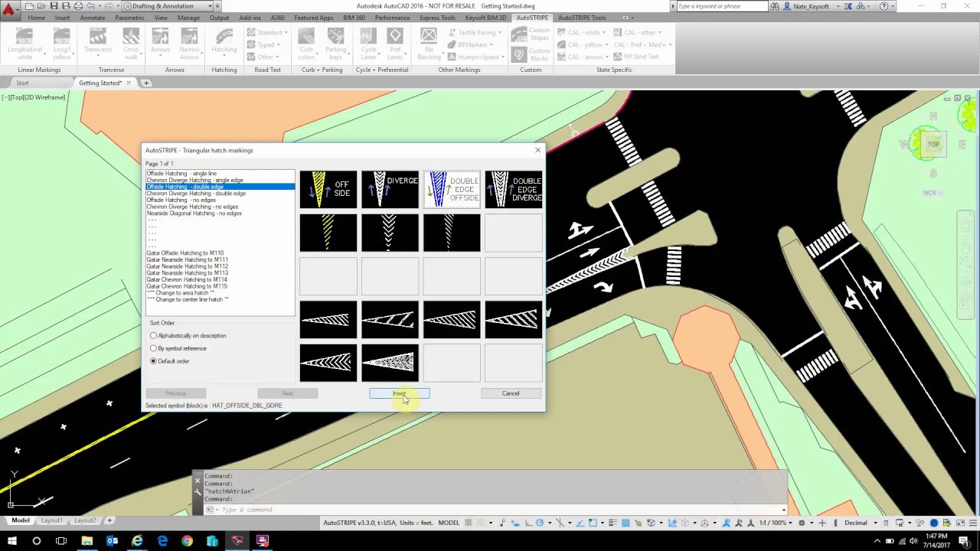Click the Cancel button in dialog

(x=511, y=393)
